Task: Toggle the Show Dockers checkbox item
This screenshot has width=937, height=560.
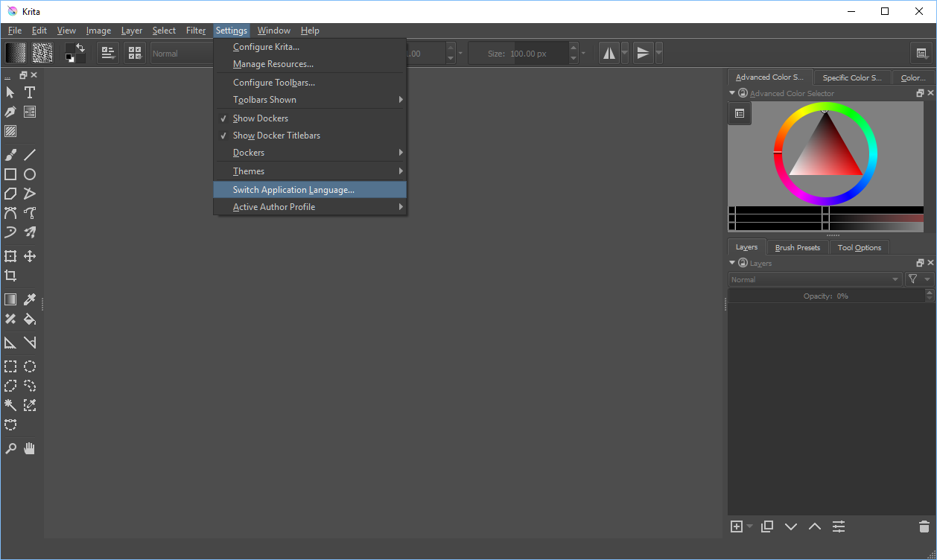Action: coord(260,118)
